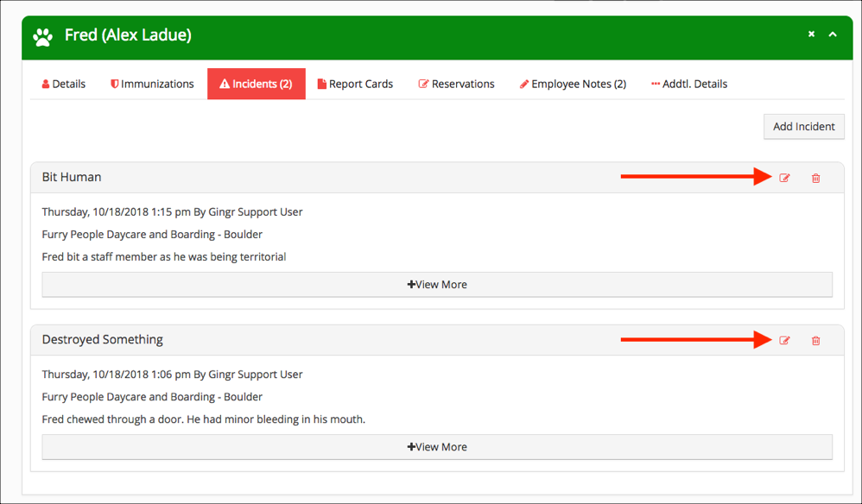The image size is (862, 504).
Task: Switch to the Immunizations tab
Action: 152,84
